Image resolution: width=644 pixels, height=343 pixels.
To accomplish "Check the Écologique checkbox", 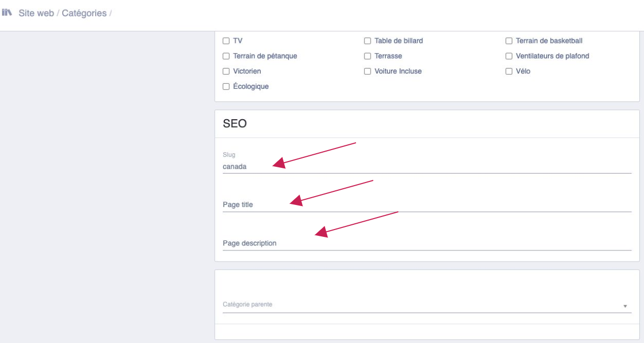I will pyautogui.click(x=226, y=86).
